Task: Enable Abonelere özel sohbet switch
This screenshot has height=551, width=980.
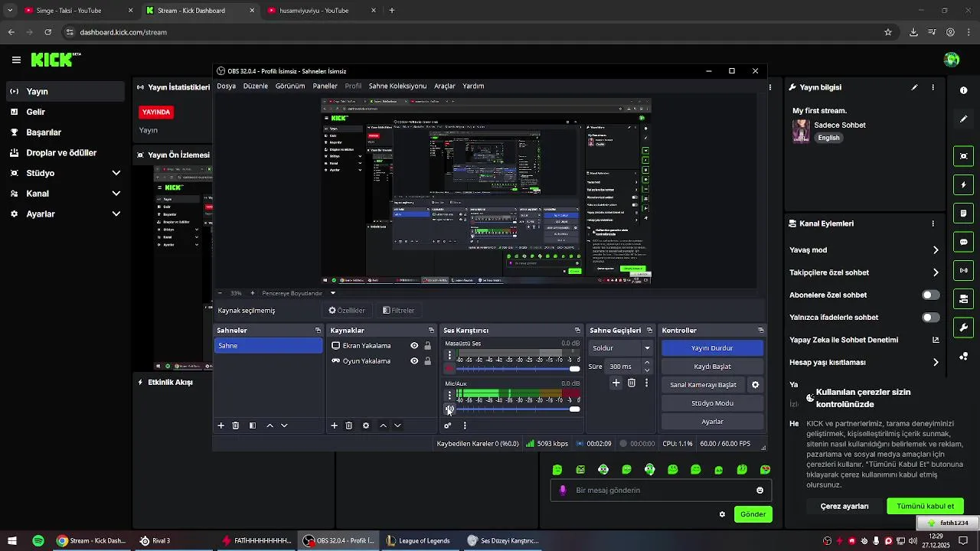Action: (931, 295)
